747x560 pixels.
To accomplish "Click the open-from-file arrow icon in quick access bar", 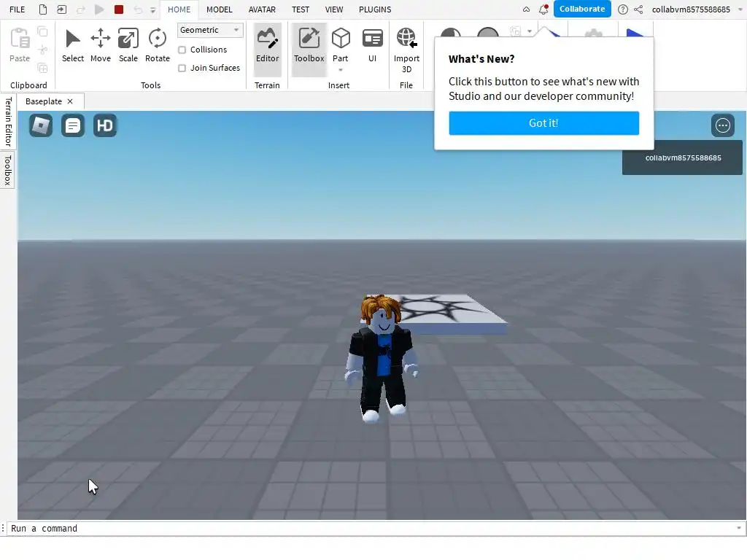I will pyautogui.click(x=61, y=9).
